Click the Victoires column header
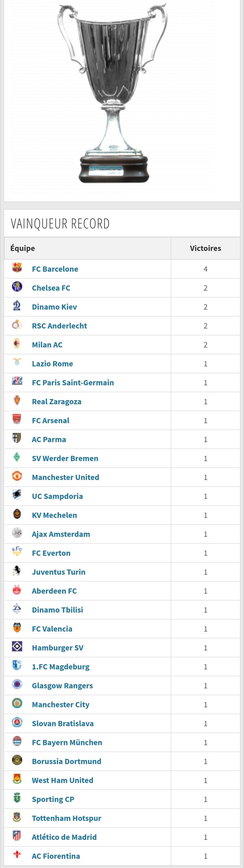 coord(206,248)
